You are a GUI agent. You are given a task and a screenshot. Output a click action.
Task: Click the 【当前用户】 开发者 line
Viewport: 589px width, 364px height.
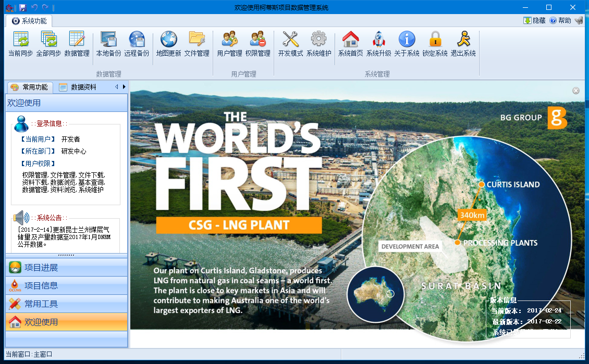[x=51, y=139]
